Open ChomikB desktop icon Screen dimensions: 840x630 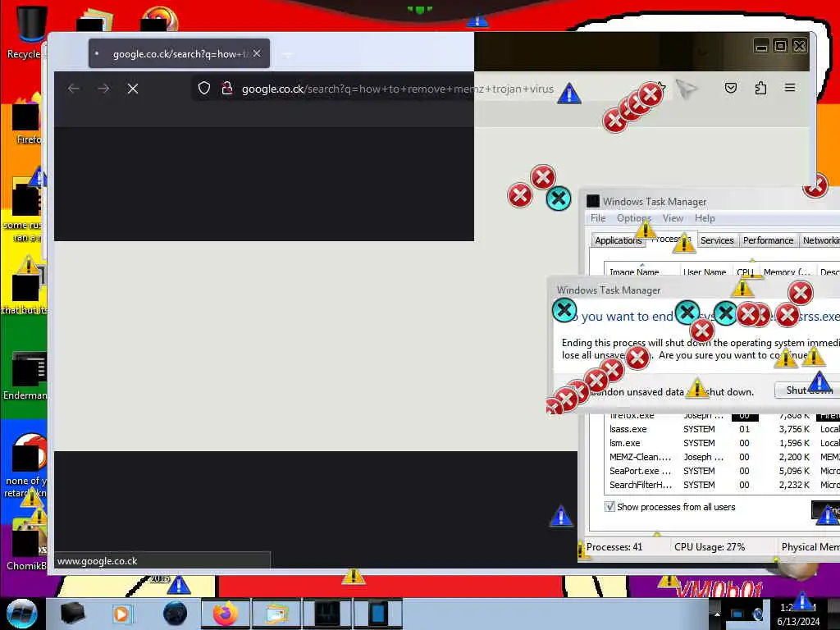(25, 544)
